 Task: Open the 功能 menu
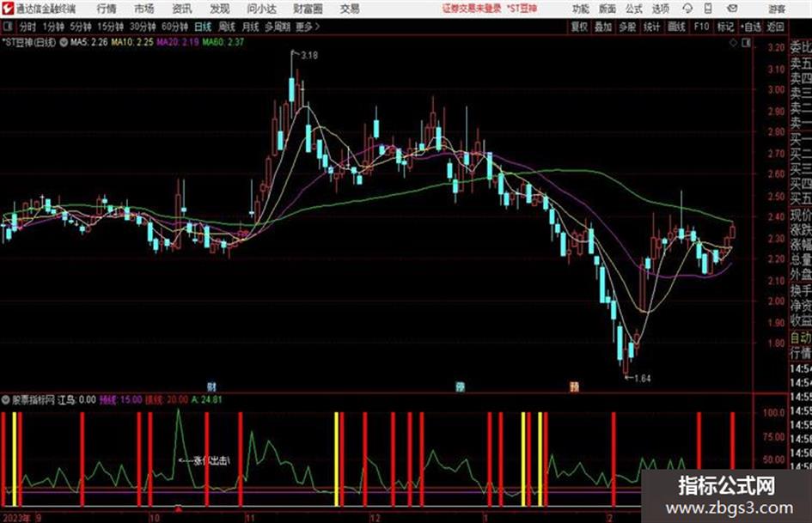581,9
